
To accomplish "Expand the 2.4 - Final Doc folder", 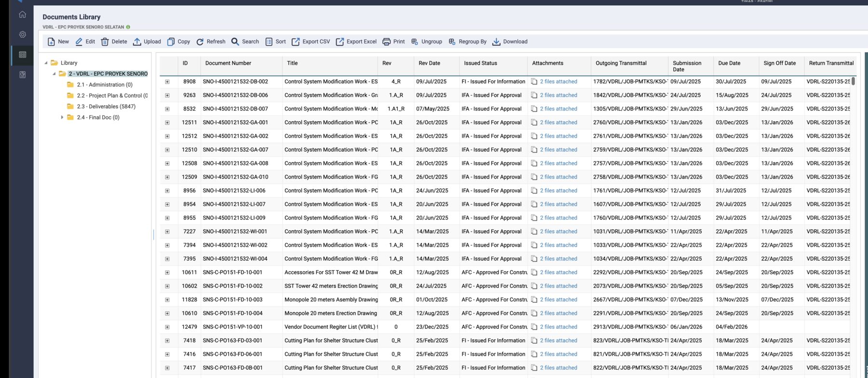I will 62,117.
